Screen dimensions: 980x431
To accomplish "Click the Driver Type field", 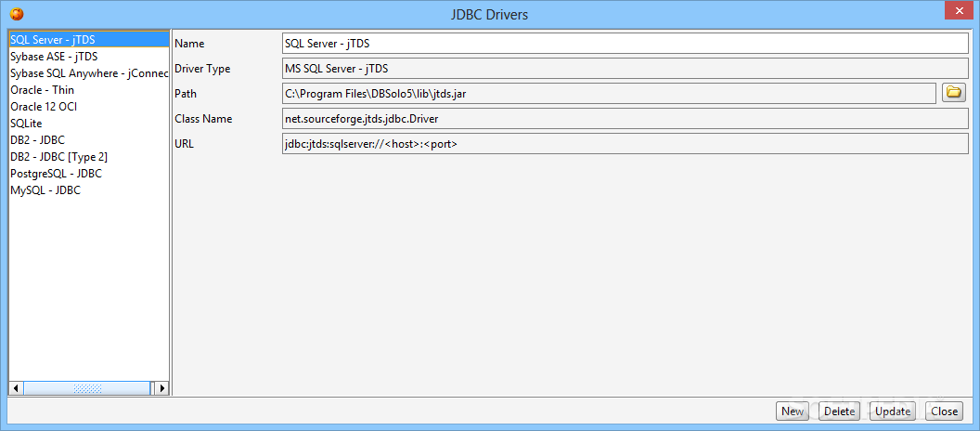I will pos(625,68).
